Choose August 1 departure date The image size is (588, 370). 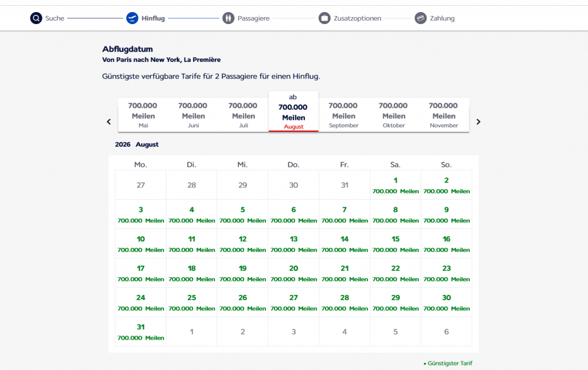395,185
